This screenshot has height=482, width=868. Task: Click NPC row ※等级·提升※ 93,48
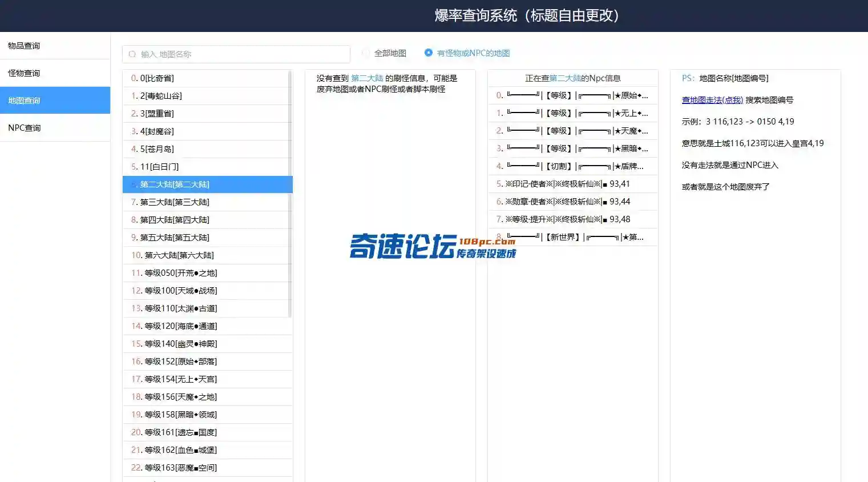pos(573,219)
